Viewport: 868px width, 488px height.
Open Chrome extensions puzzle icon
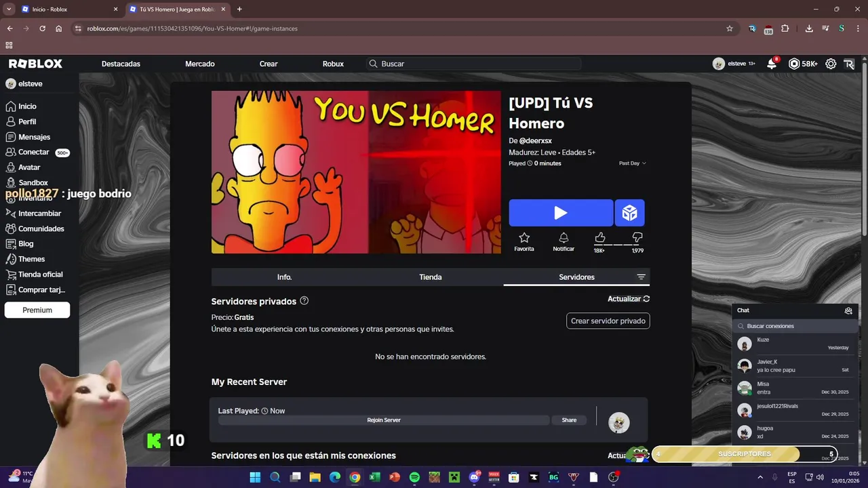pos(785,28)
